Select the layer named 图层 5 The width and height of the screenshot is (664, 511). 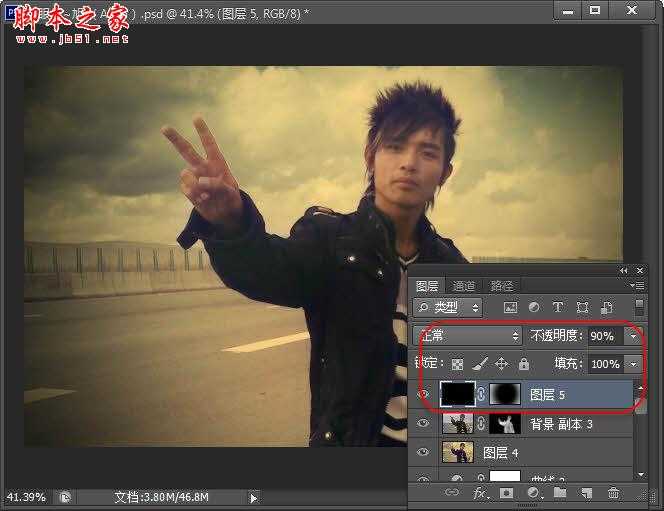click(548, 395)
